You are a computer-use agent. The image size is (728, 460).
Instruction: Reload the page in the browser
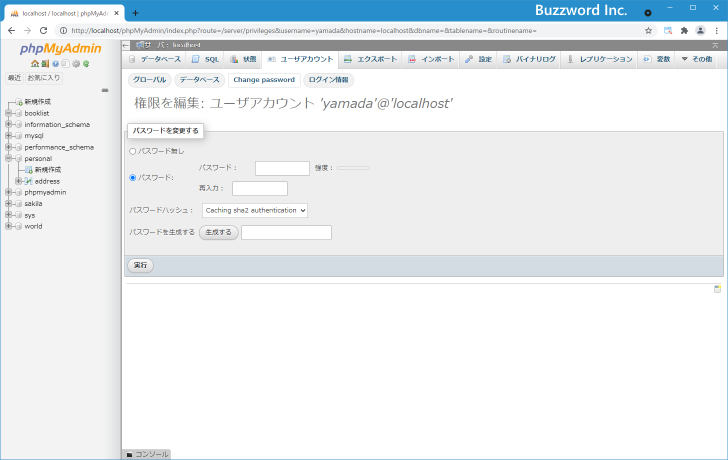(x=44, y=31)
